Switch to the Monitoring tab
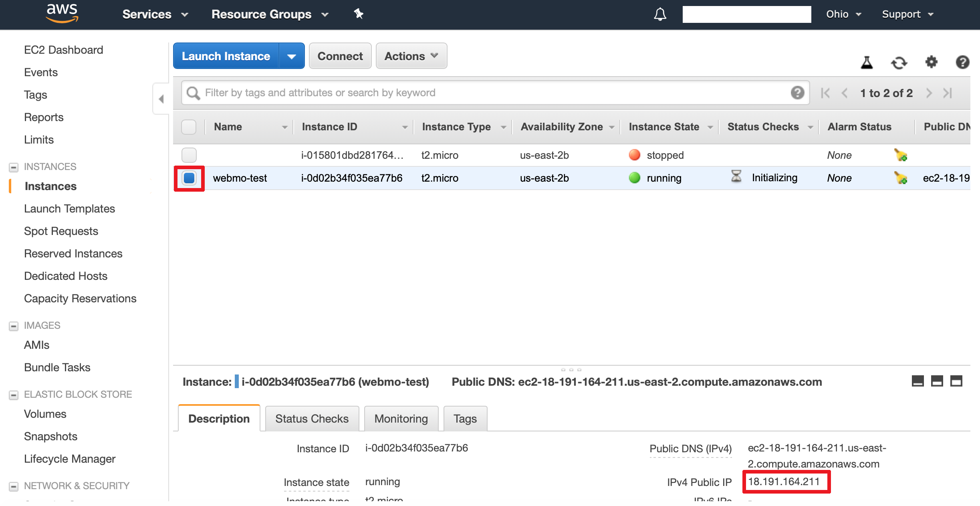 tap(401, 419)
